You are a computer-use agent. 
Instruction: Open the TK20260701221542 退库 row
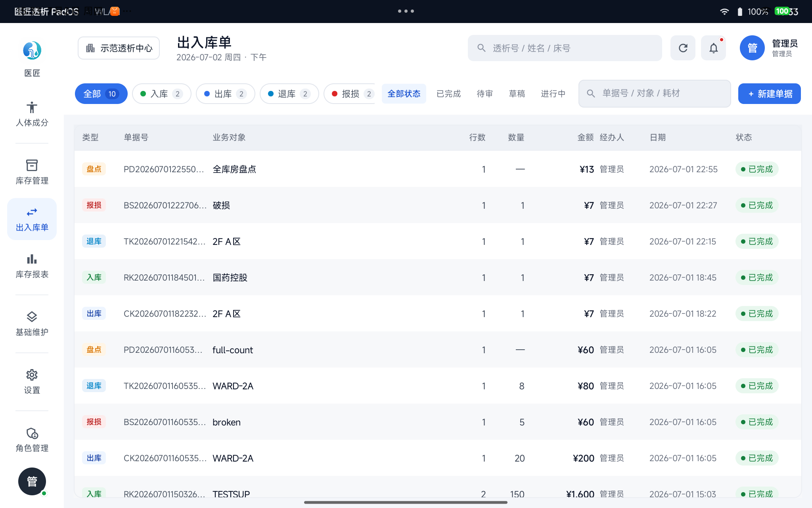(x=438, y=241)
